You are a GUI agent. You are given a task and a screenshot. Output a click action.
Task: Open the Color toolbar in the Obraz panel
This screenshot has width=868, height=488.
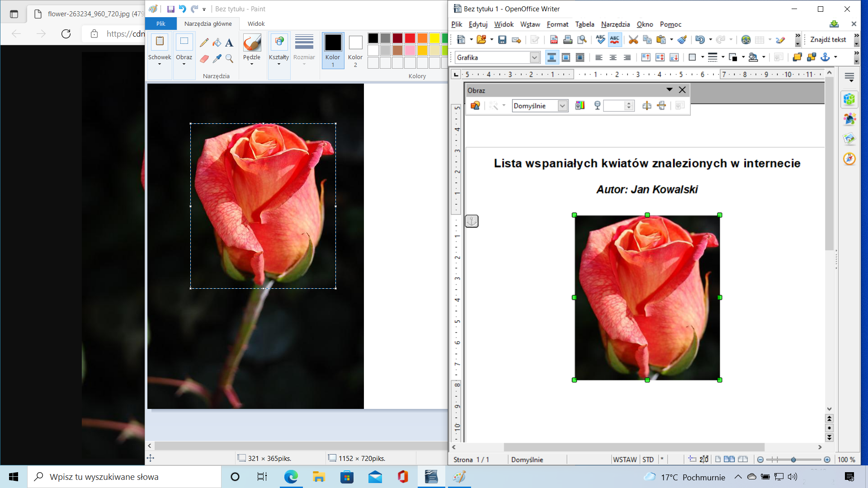580,106
